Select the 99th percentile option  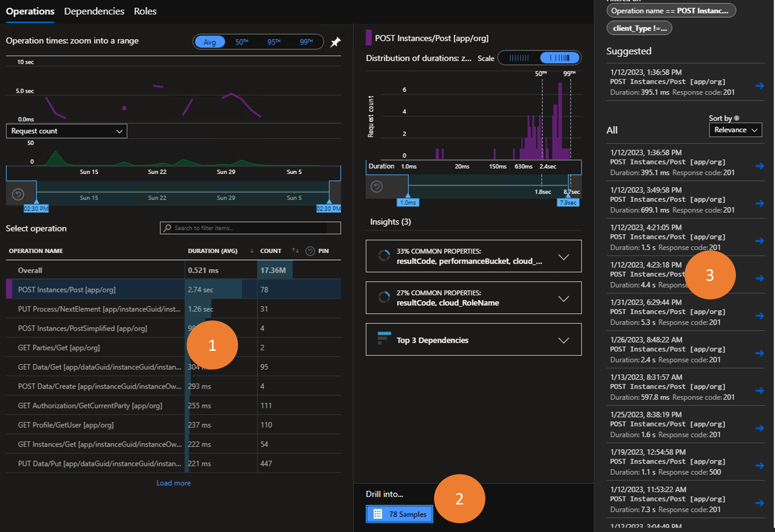tap(306, 42)
